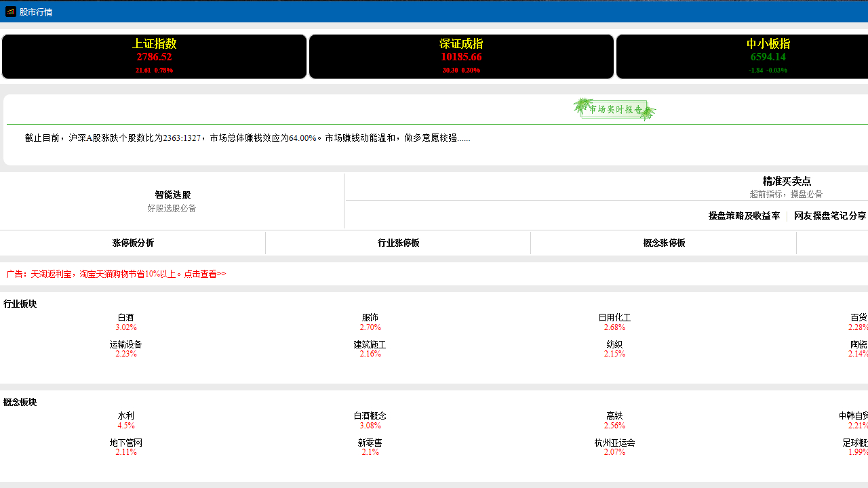Switch to 行业涨停板 tab

[x=398, y=243]
